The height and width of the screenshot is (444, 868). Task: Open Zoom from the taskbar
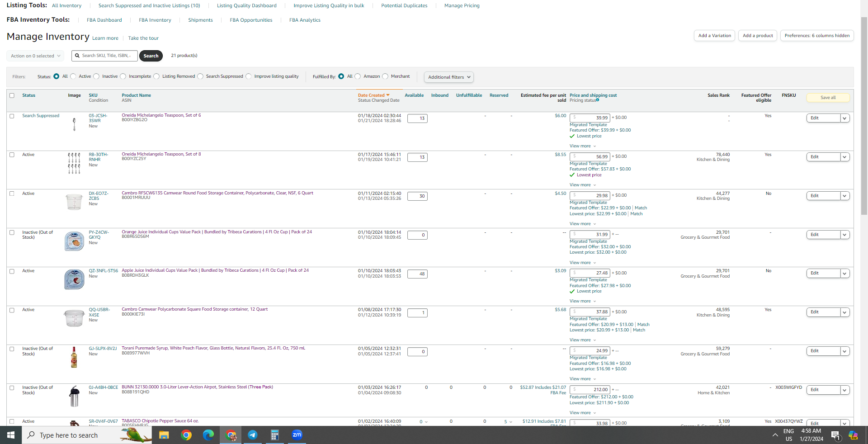pos(297,435)
